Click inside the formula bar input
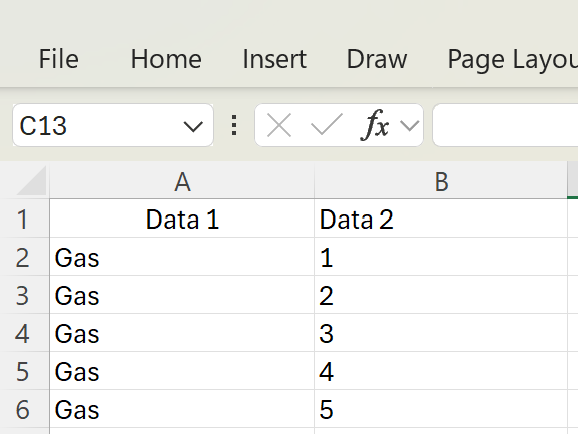The image size is (578, 434). tap(505, 125)
